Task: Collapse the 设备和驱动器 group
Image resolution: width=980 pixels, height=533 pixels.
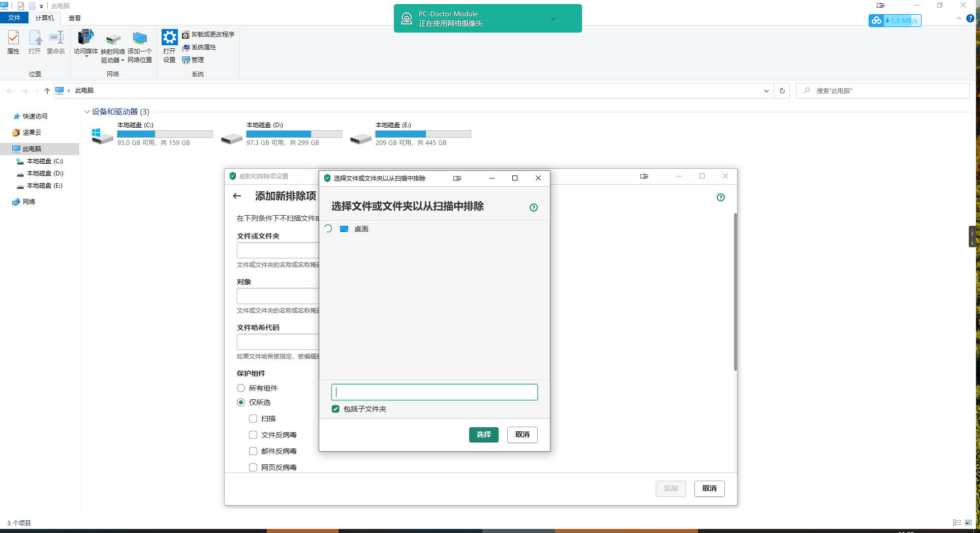Action: pyautogui.click(x=87, y=112)
